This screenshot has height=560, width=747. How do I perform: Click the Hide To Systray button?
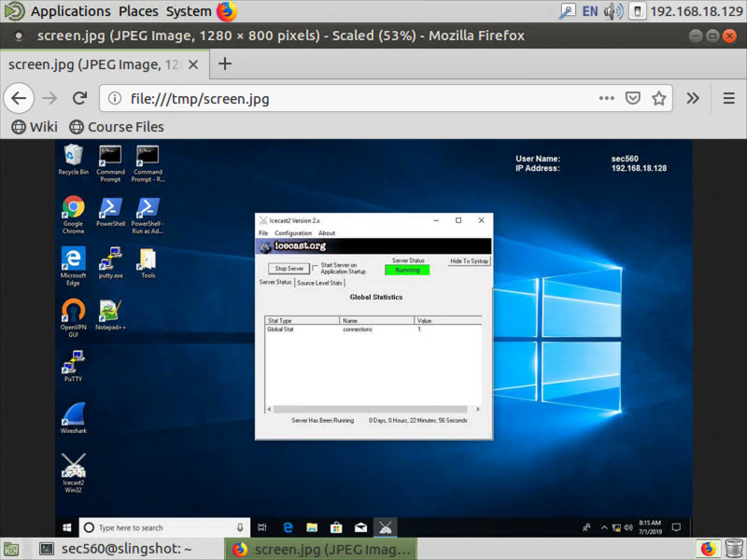(x=469, y=261)
